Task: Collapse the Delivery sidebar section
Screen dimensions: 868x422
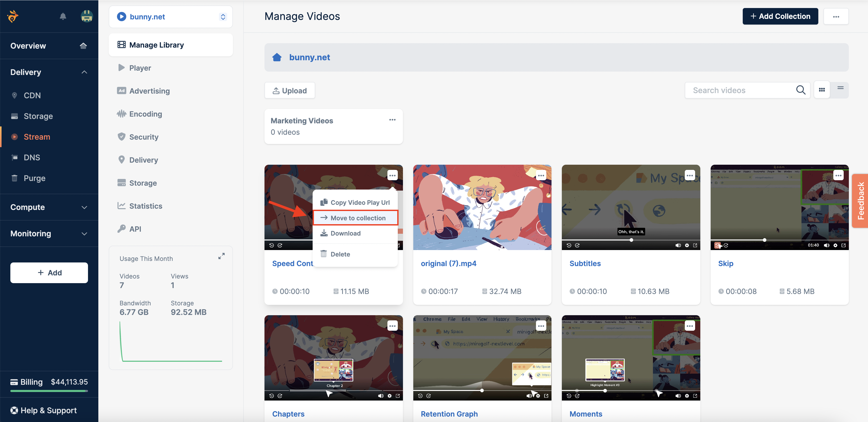Action: point(84,72)
